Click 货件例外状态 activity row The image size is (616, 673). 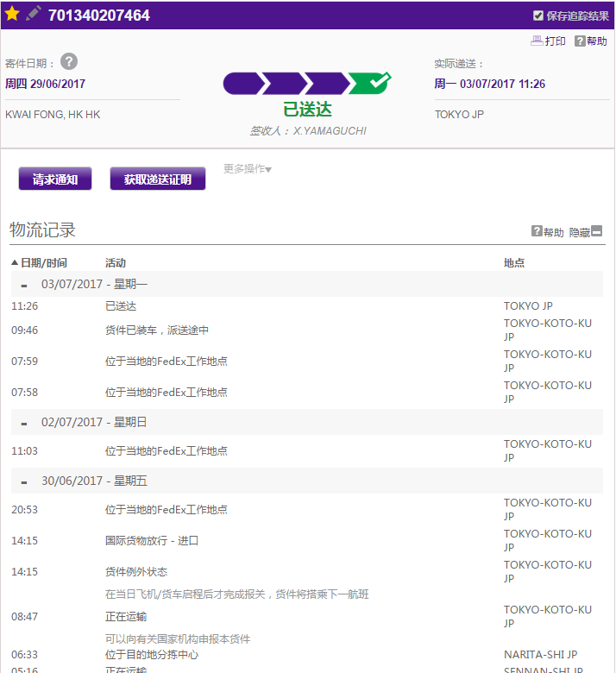click(136, 572)
